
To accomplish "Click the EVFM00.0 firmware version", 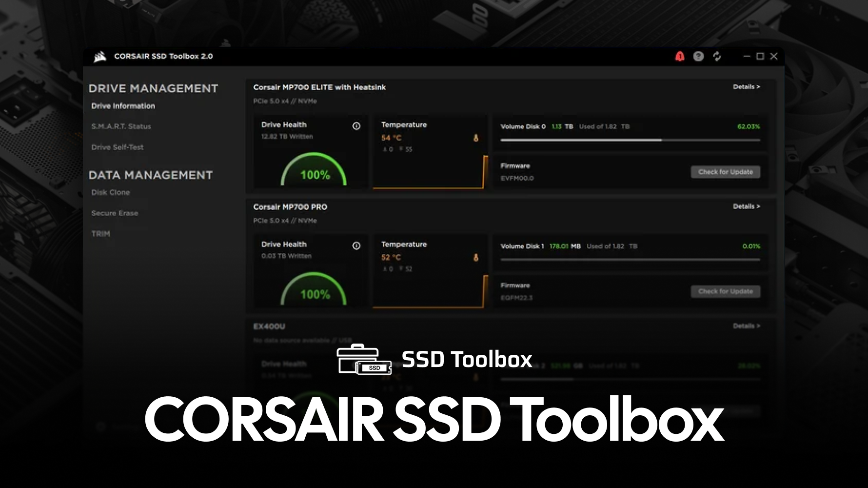I will [x=517, y=178].
